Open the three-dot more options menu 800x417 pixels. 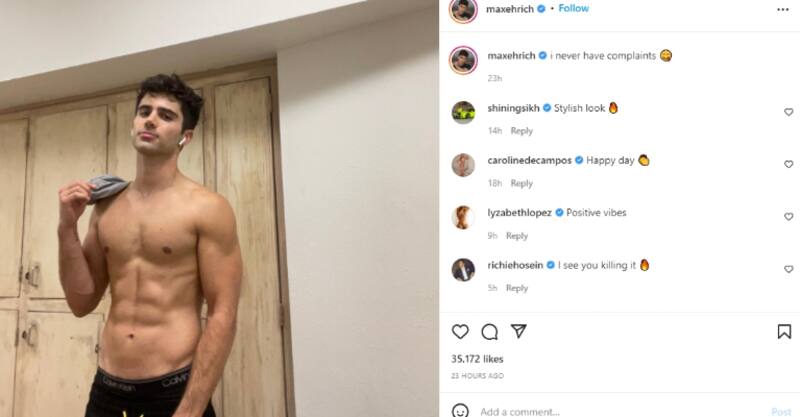[783, 10]
